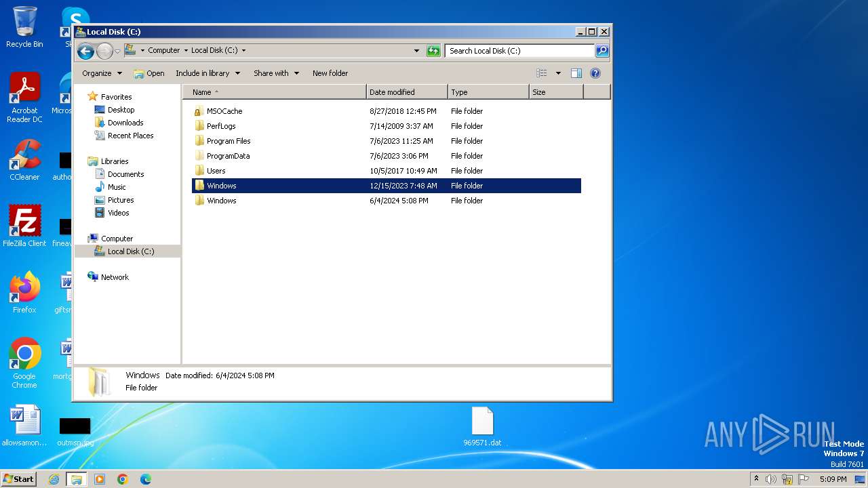Select the Firefox desktop icon
Image resolution: width=868 pixels, height=488 pixels.
[x=24, y=293]
